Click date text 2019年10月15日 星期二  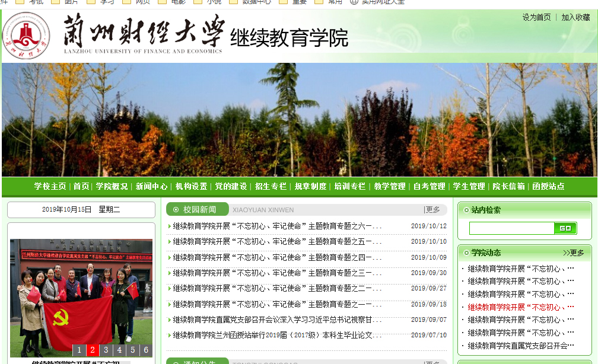81,210
